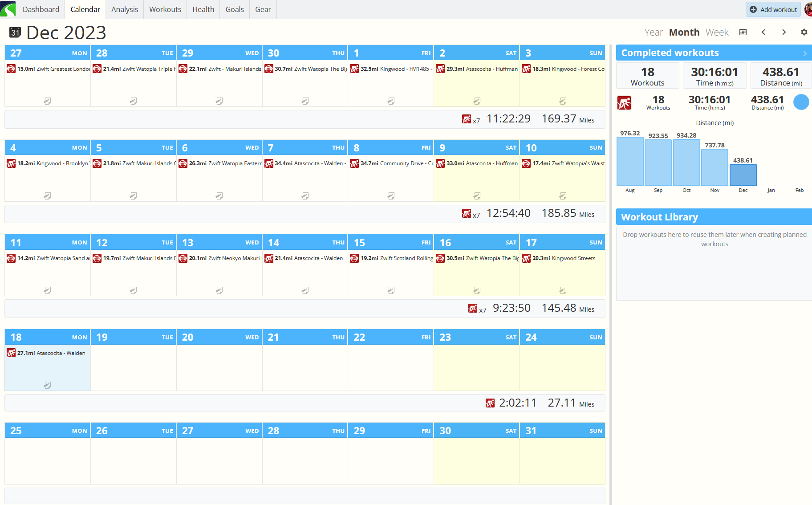Screen dimensions: 812x505
Task: Click the notes icon on December 16 cell
Action: click(x=477, y=290)
